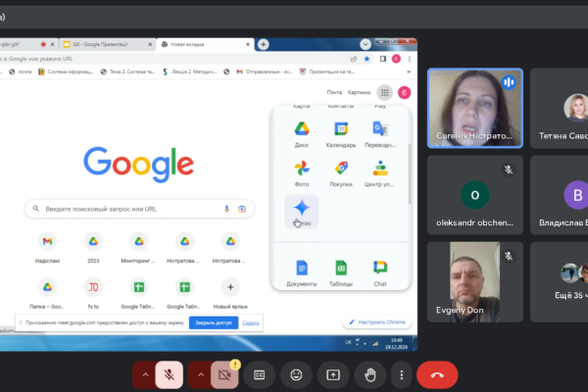Open the tab search dropdown arrow in Chrome
Screen dimensions: 588x392
point(366,44)
